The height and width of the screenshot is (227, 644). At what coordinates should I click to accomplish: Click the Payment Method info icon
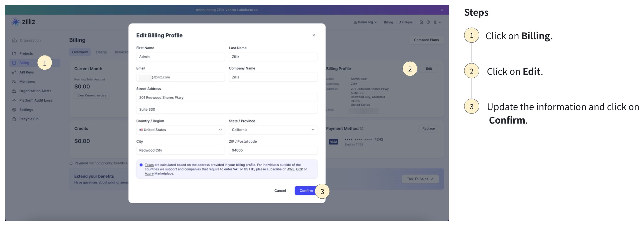[361, 128]
